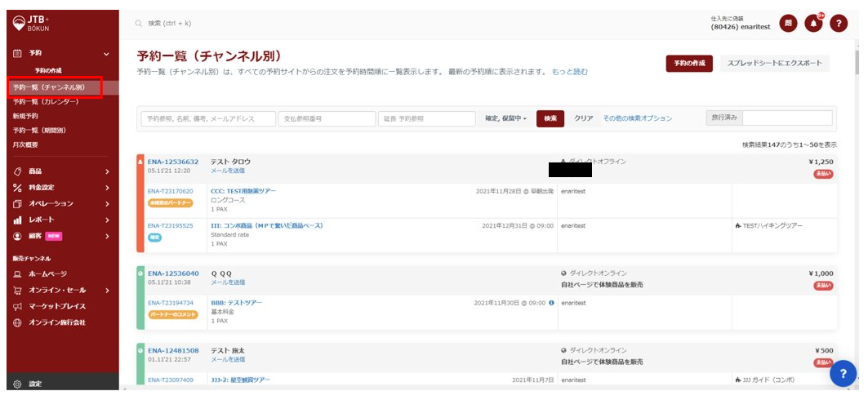Collapse the 予約 sidebar section
The width and height of the screenshot is (868, 400).
(106, 54)
